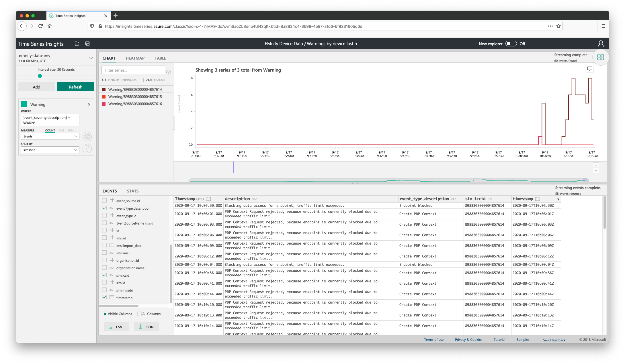This screenshot has width=625, height=364.
Task: Open the chart layout grid icon
Action: pyautogui.click(x=600, y=57)
